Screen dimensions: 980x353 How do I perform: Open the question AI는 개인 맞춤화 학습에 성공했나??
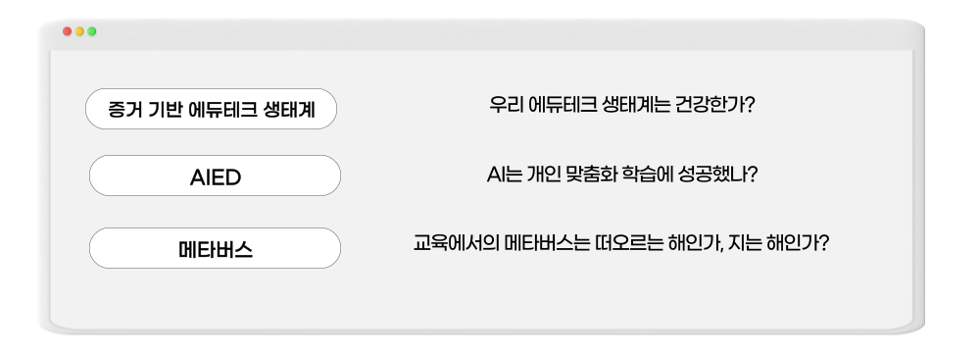[622, 174]
